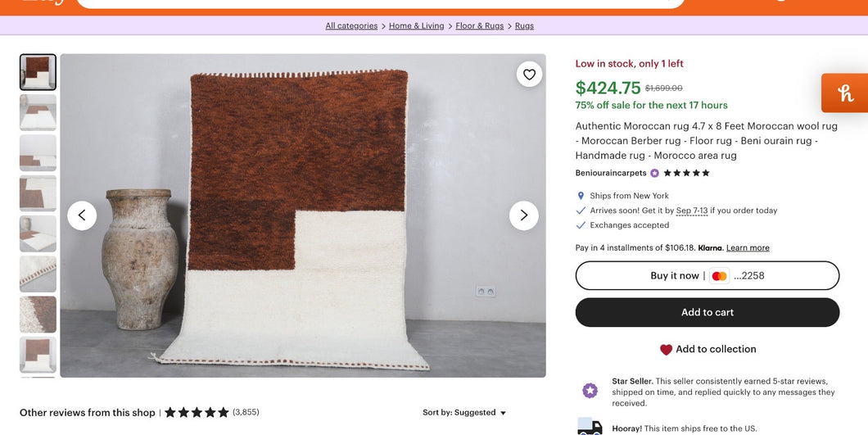The width and height of the screenshot is (868, 435).
Task: Visit Beniouraincarpets shop link
Action: [611, 174]
